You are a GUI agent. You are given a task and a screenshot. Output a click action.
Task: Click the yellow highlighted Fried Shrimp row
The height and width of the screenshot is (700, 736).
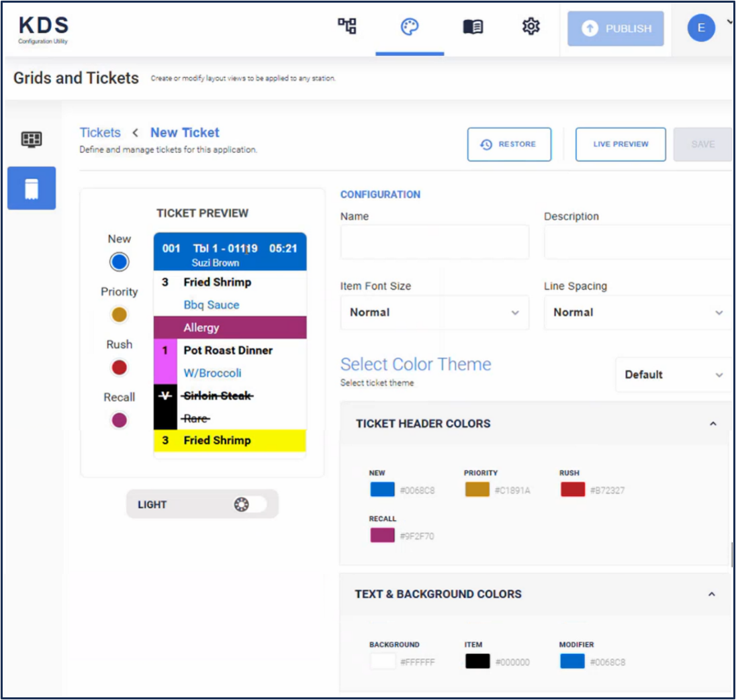[x=230, y=440]
